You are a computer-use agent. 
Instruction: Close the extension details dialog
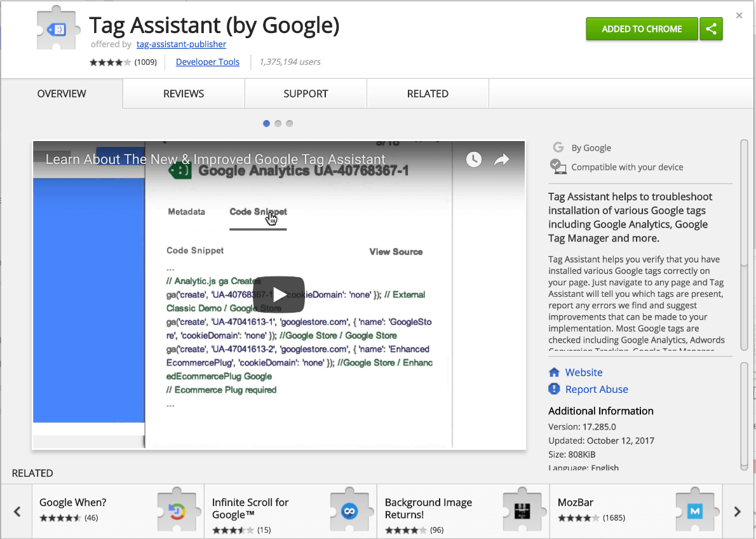click(x=739, y=15)
